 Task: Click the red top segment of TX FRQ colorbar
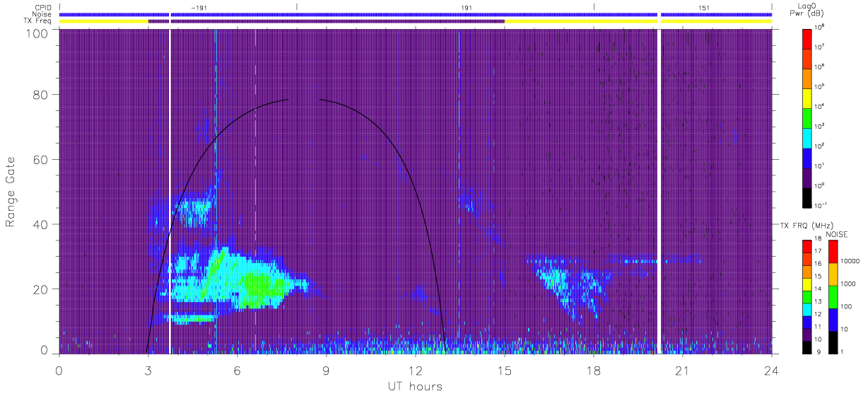(807, 247)
